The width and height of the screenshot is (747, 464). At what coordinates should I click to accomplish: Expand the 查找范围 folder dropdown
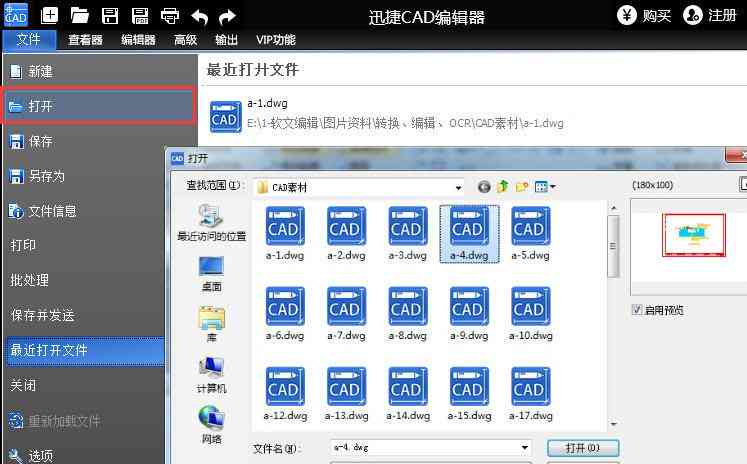(458, 188)
